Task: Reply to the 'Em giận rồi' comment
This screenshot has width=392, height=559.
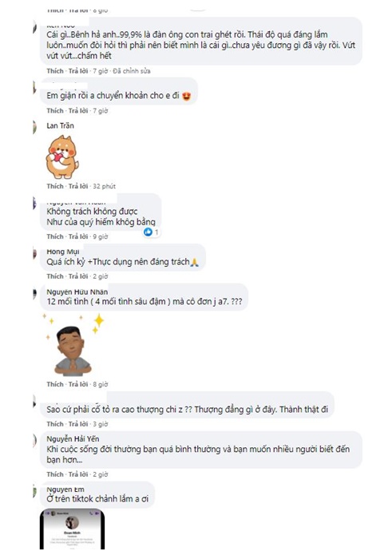Action: (x=78, y=111)
